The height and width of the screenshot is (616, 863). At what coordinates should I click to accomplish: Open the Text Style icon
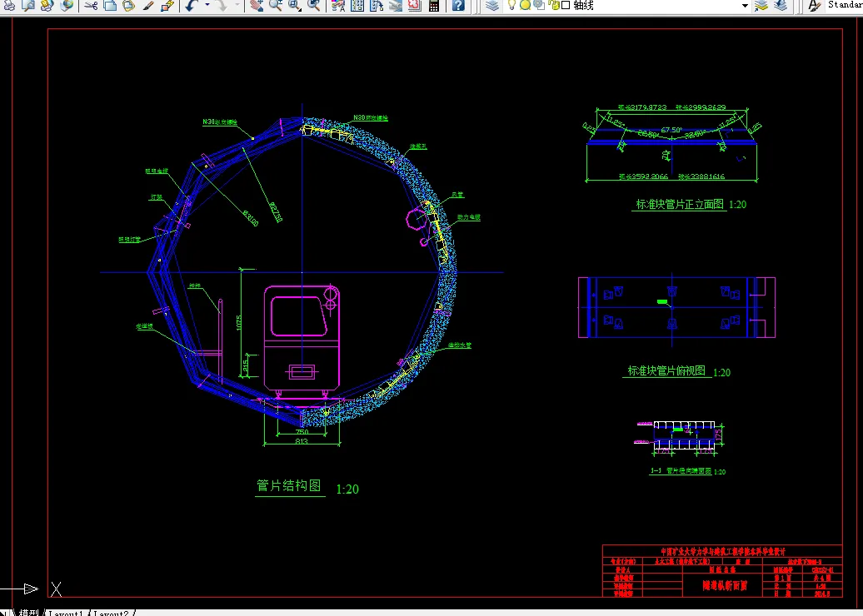coord(814,6)
